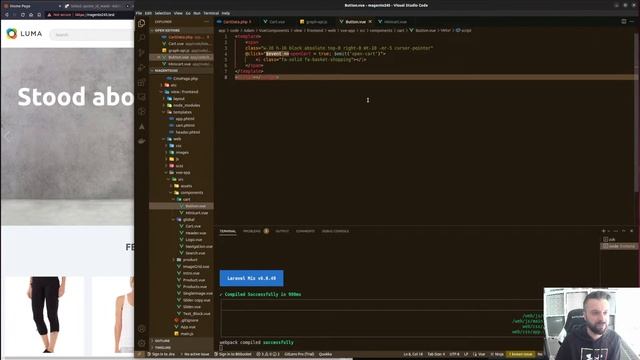Switch to CartData.php editor tab

pyautogui.click(x=236, y=22)
